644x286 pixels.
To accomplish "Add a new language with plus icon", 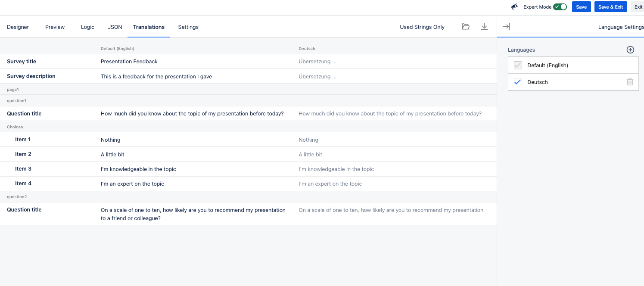I will pyautogui.click(x=630, y=50).
